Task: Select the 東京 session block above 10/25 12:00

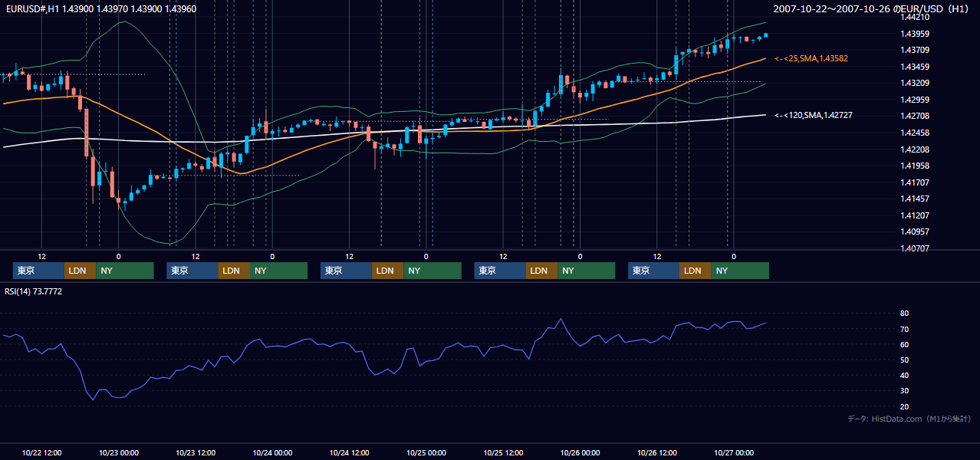Action: (500, 271)
